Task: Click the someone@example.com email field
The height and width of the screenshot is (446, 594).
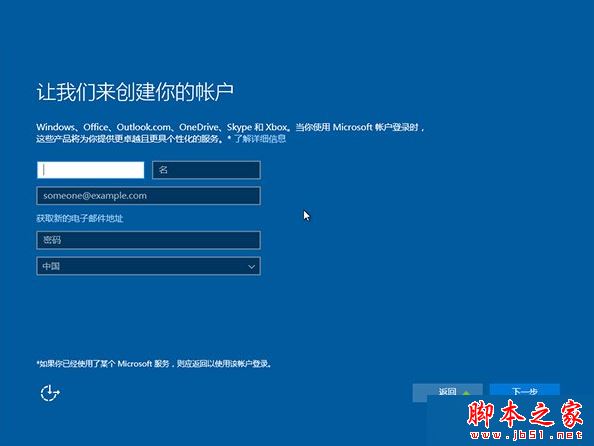Action: (x=148, y=196)
